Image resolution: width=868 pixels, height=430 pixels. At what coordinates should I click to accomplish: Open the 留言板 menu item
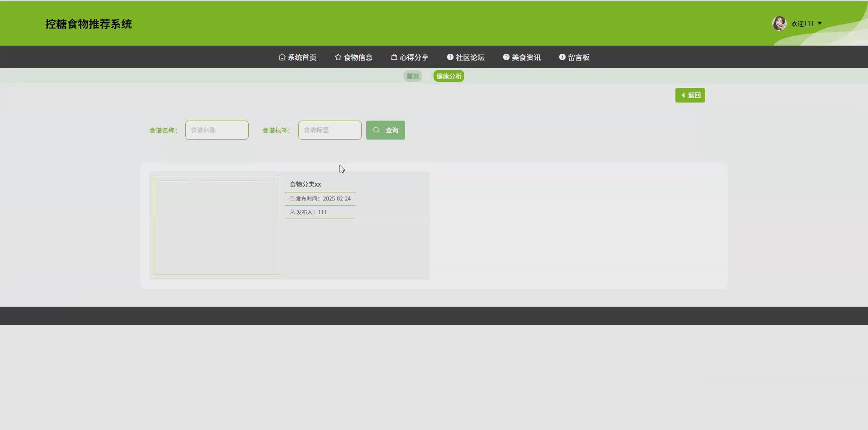pyautogui.click(x=574, y=57)
